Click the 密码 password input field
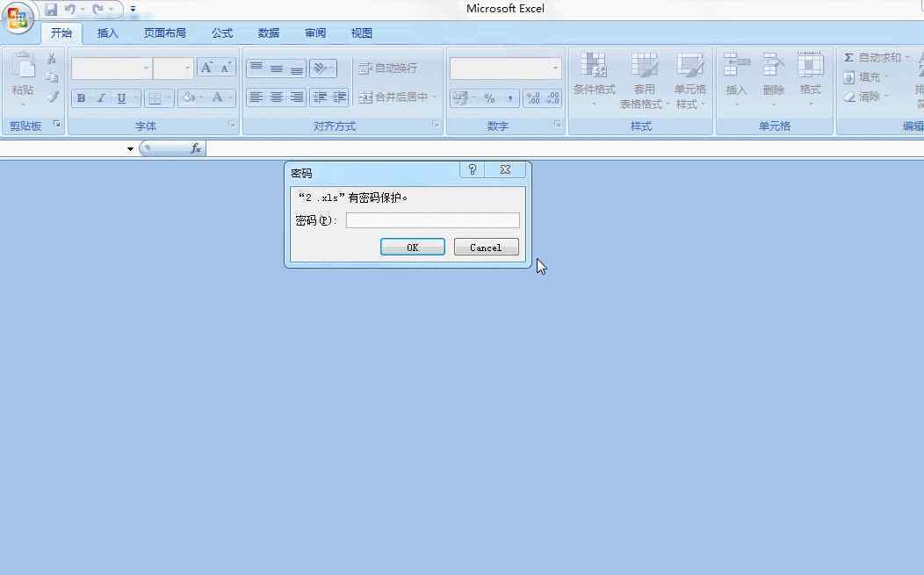 pos(432,220)
